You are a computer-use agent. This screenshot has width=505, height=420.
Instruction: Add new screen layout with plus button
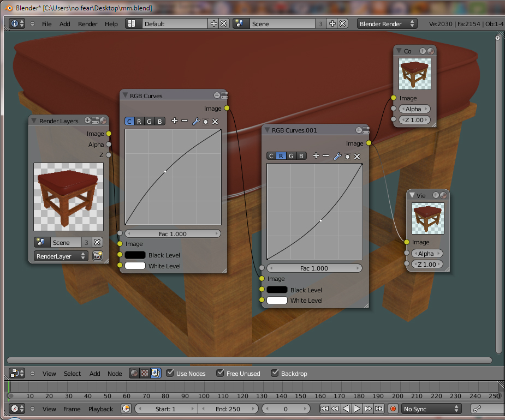tap(213, 23)
